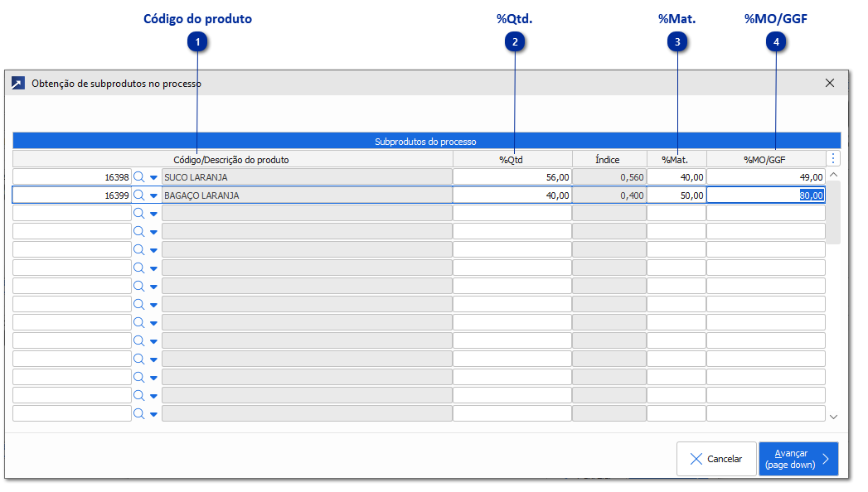This screenshot has height=492, width=868.
Task: Click the Cancelar button
Action: pyautogui.click(x=716, y=459)
